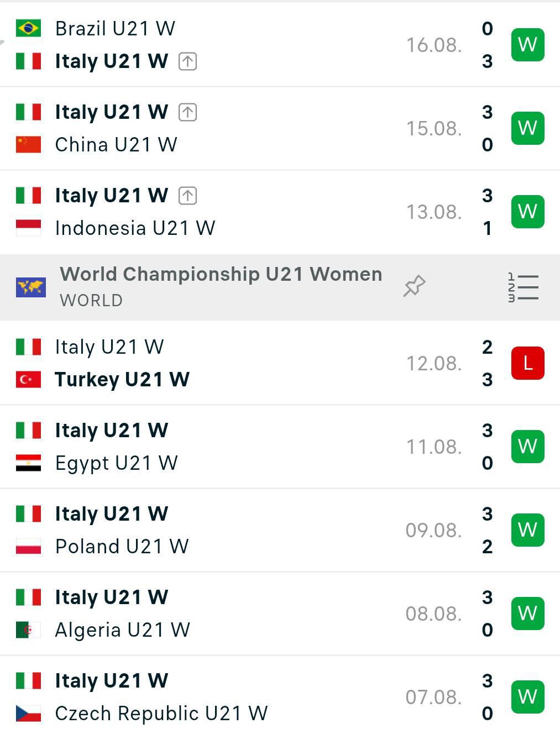Open standings list icon for World Championship
Image resolution: width=560 pixels, height=734 pixels.
(523, 287)
